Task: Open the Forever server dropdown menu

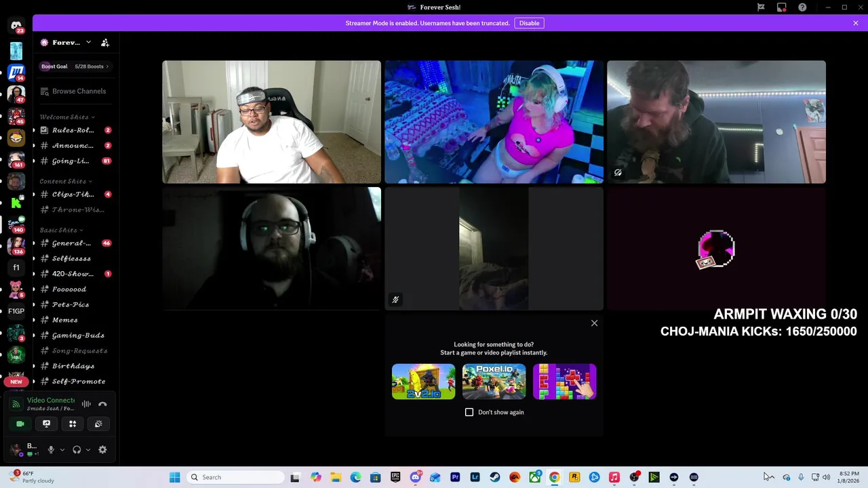Action: click(88, 42)
